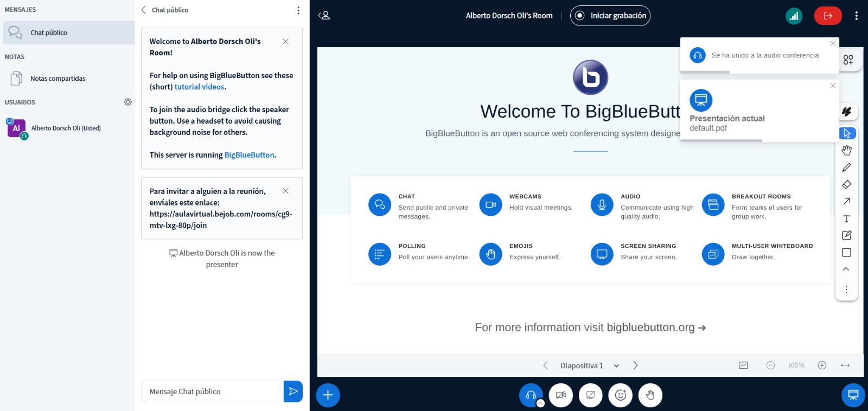Image resolution: width=868 pixels, height=411 pixels.
Task: Fit slide to width
Action: (x=845, y=365)
